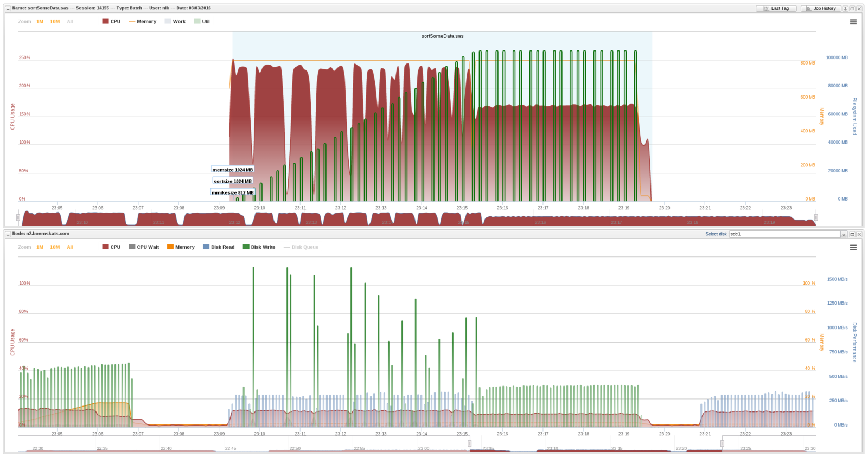The height and width of the screenshot is (457, 868).
Task: Click the sortsize 1024 MB flag label
Action: coord(232,181)
